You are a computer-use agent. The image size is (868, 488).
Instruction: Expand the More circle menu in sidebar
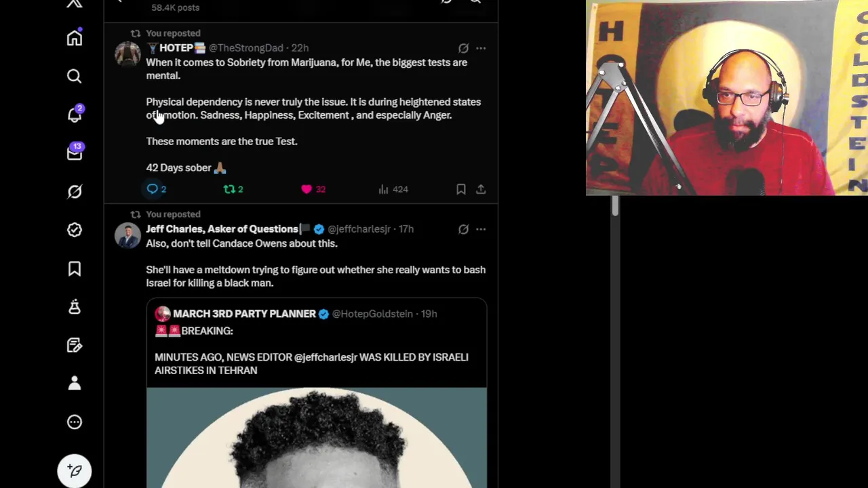coord(75,422)
